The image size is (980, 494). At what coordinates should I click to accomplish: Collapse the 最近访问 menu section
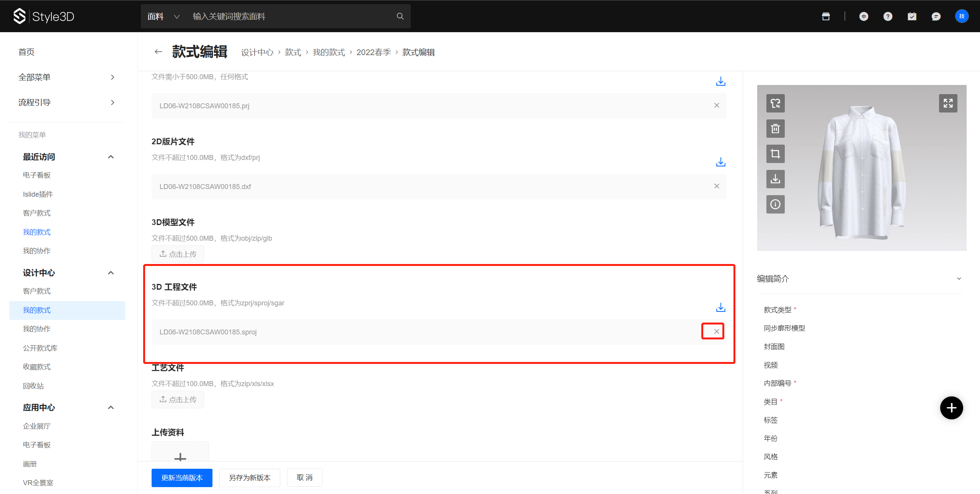[111, 157]
